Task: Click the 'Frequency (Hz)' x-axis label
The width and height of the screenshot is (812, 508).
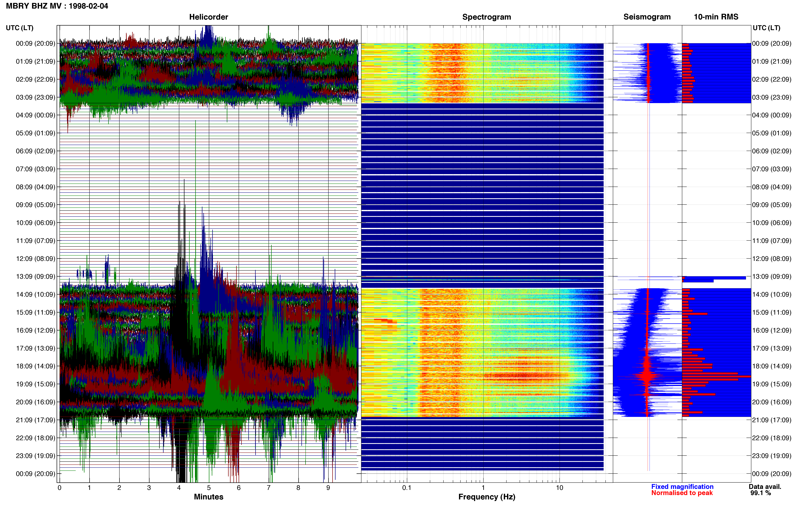Action: click(487, 497)
